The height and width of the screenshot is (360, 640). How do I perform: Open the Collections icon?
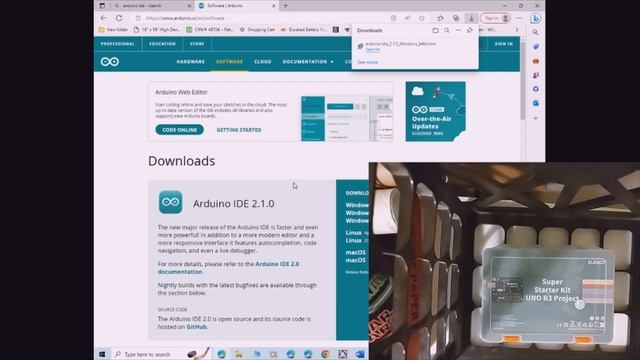point(456,18)
